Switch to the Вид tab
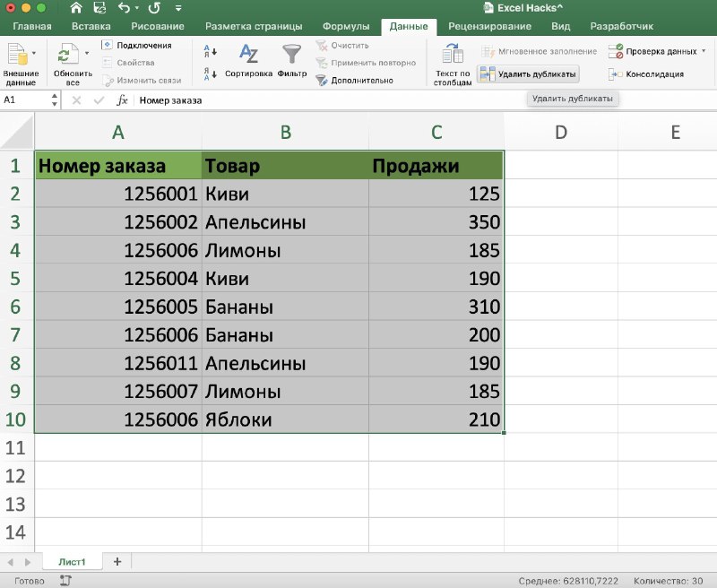 pyautogui.click(x=561, y=26)
